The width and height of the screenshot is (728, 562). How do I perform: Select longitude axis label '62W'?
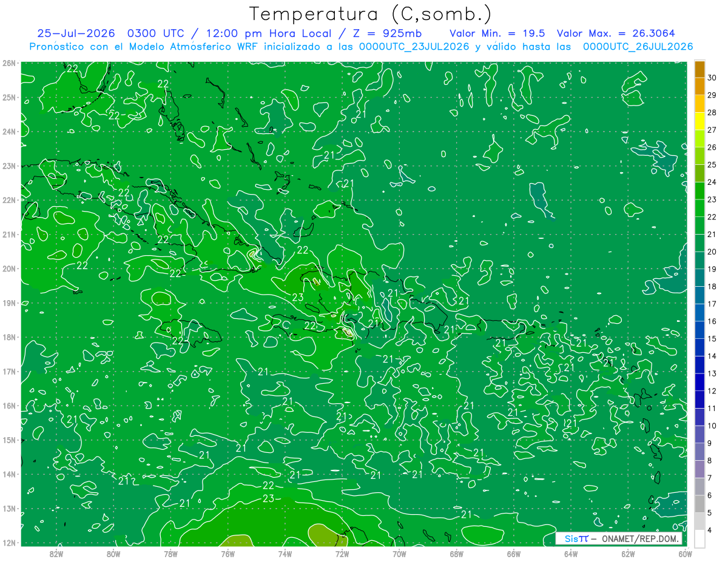(x=628, y=554)
